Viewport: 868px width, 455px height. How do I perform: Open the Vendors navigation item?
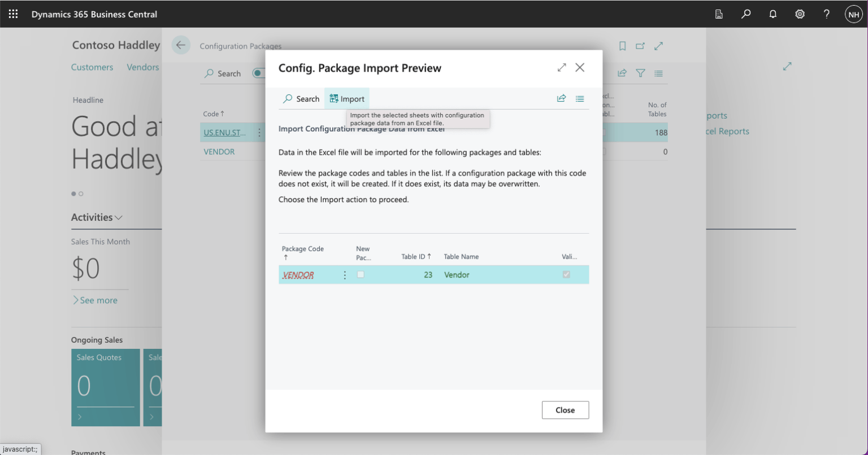click(x=143, y=67)
